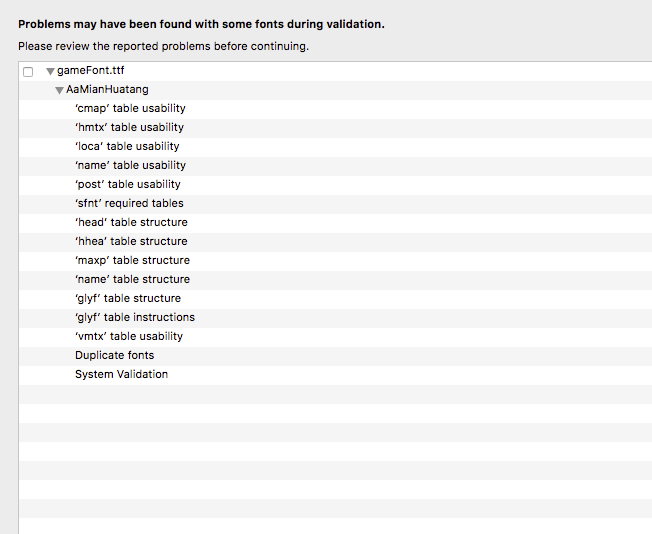Image resolution: width=652 pixels, height=534 pixels.
Task: Select the AaMianHuatang font entry
Action: (107, 90)
